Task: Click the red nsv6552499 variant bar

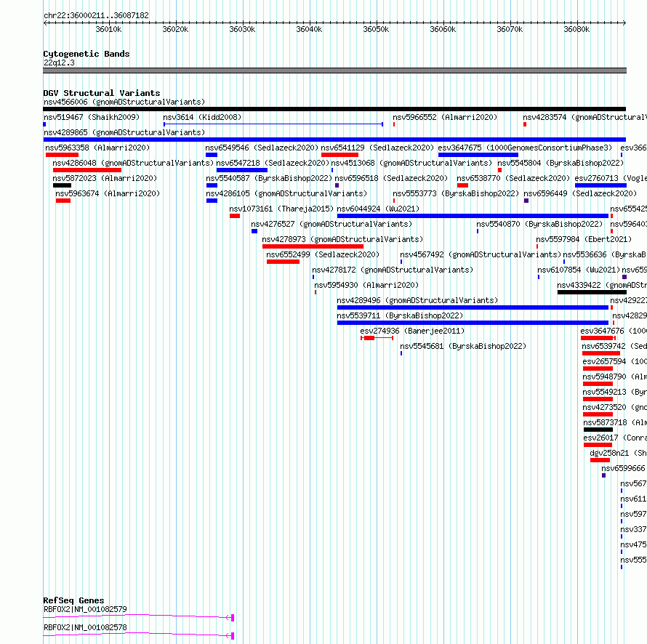Action: [283, 262]
